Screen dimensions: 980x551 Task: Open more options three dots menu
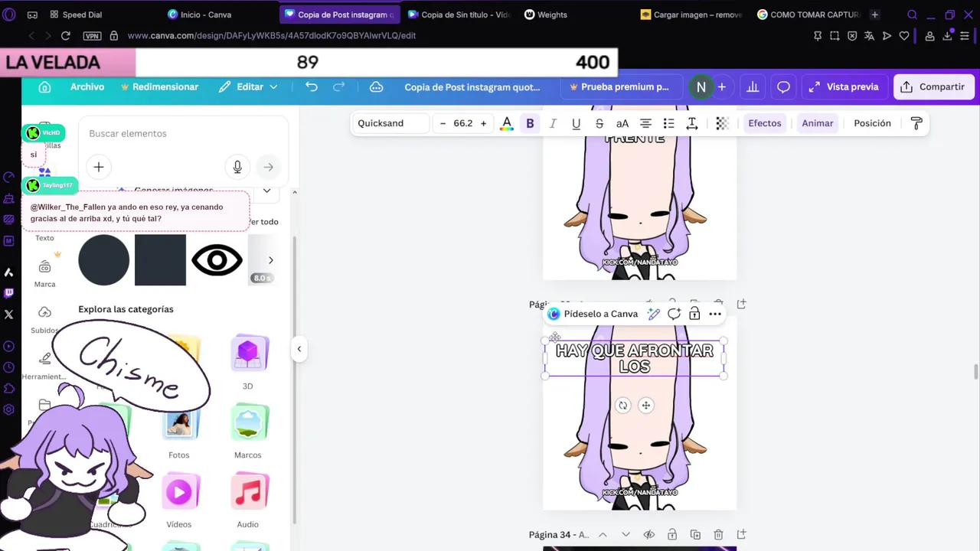[x=715, y=314]
